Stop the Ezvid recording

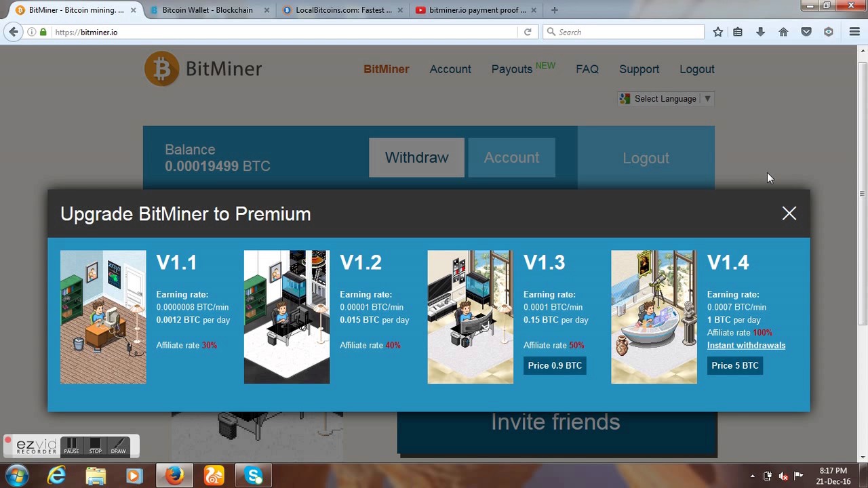click(x=95, y=446)
